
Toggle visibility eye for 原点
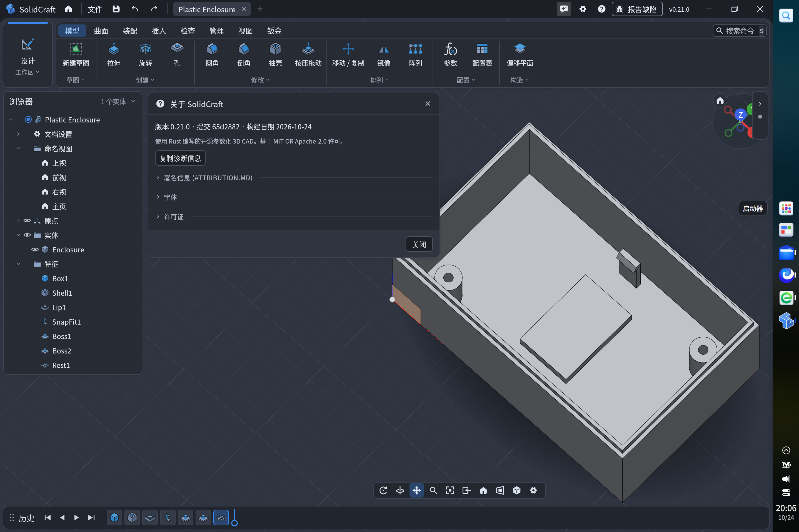coord(27,221)
